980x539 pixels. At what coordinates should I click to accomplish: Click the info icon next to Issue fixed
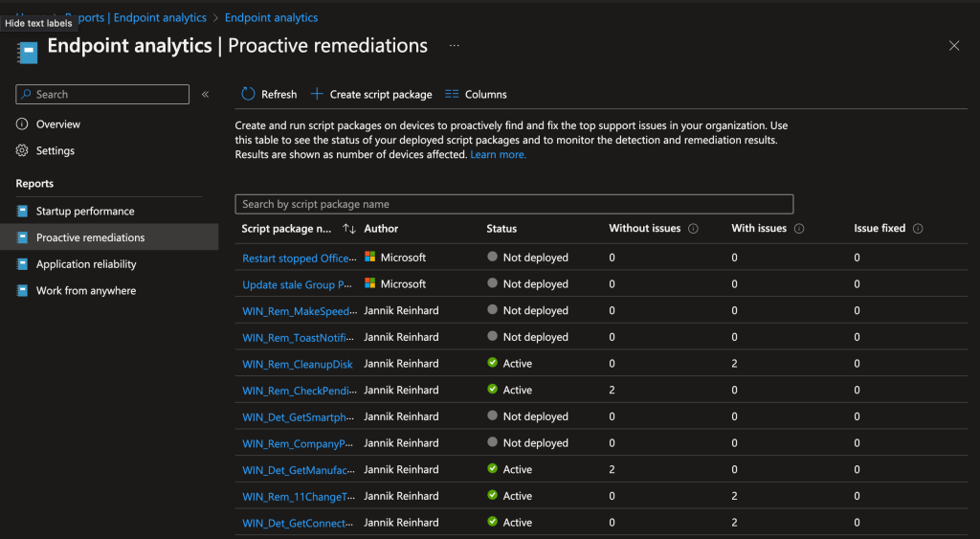click(x=918, y=229)
